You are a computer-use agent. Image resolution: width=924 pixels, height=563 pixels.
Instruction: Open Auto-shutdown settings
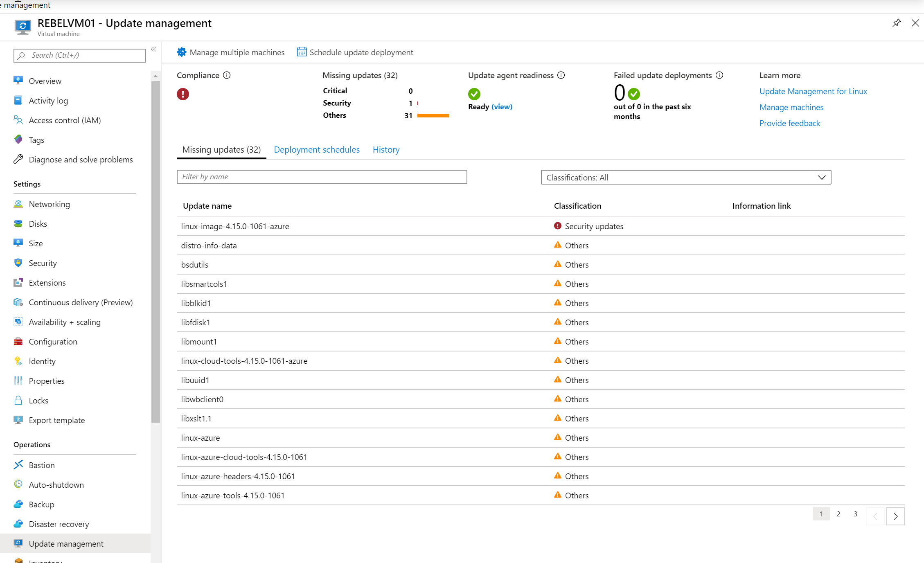tap(56, 485)
